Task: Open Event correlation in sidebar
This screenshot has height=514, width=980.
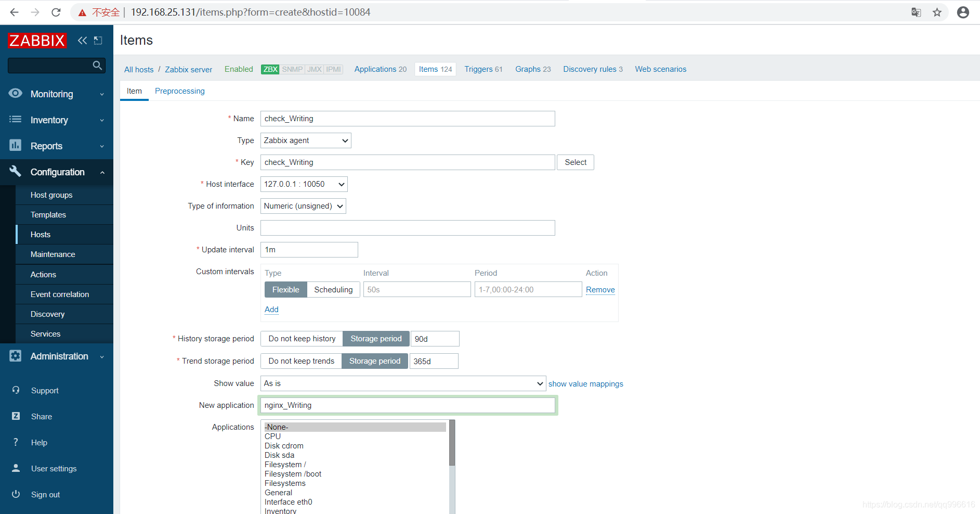Action: coord(64,294)
